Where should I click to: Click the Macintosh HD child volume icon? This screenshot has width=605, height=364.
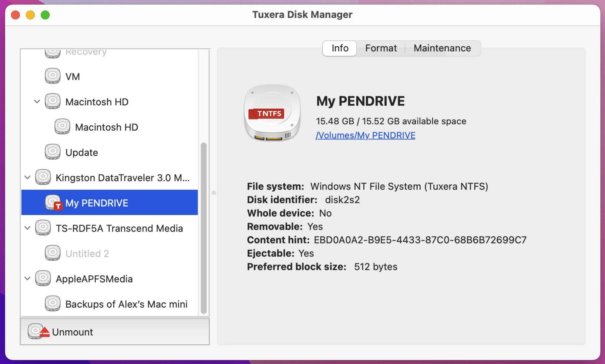coord(63,127)
